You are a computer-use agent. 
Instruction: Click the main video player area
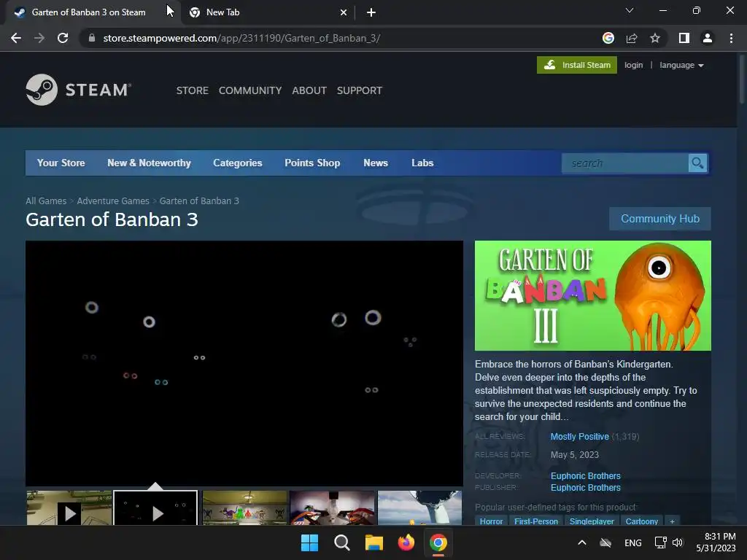[244, 363]
